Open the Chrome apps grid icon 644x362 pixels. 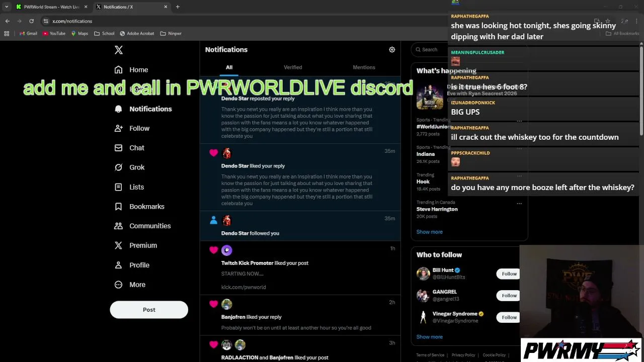tap(7, 34)
